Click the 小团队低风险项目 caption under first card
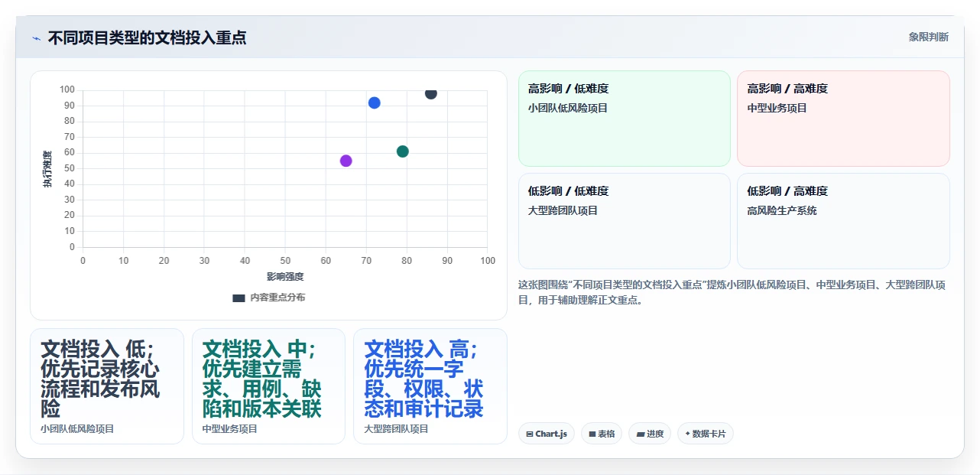The width and height of the screenshot is (980, 475). [x=77, y=429]
